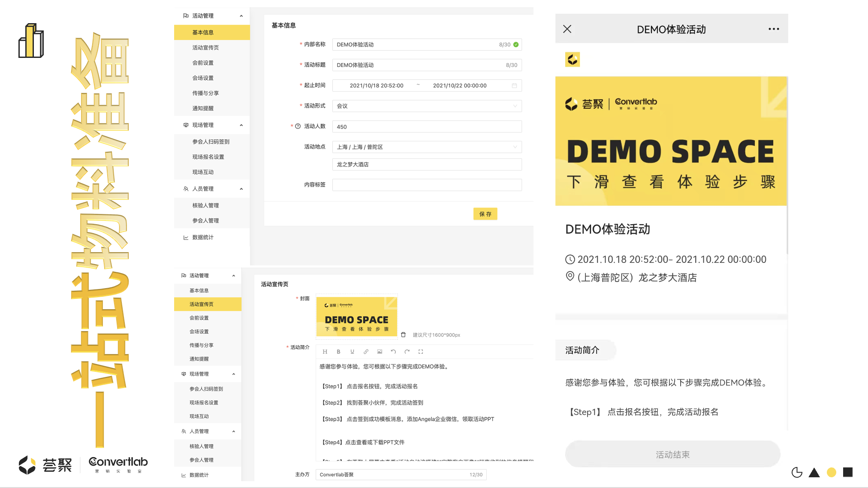Collapse 现场管理 section in 基本信息 panel sidebar
Screen dimensions: 868x488
[x=241, y=125]
